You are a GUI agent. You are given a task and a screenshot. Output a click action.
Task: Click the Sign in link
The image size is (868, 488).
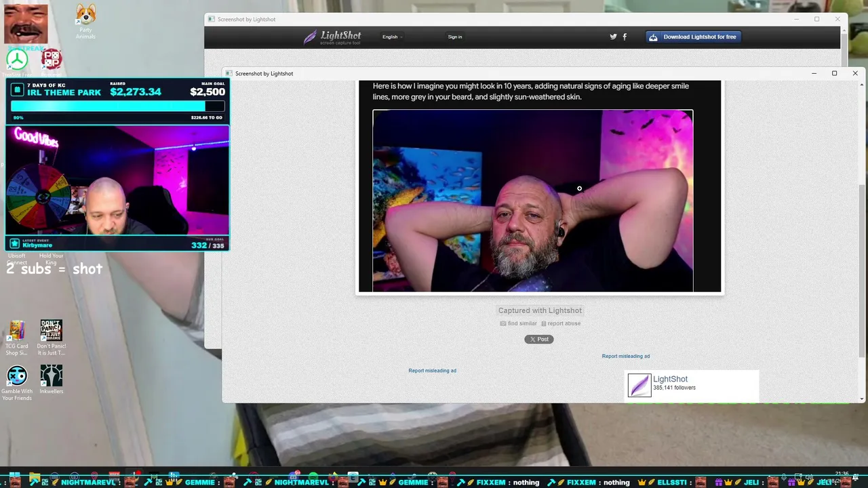[x=455, y=37]
